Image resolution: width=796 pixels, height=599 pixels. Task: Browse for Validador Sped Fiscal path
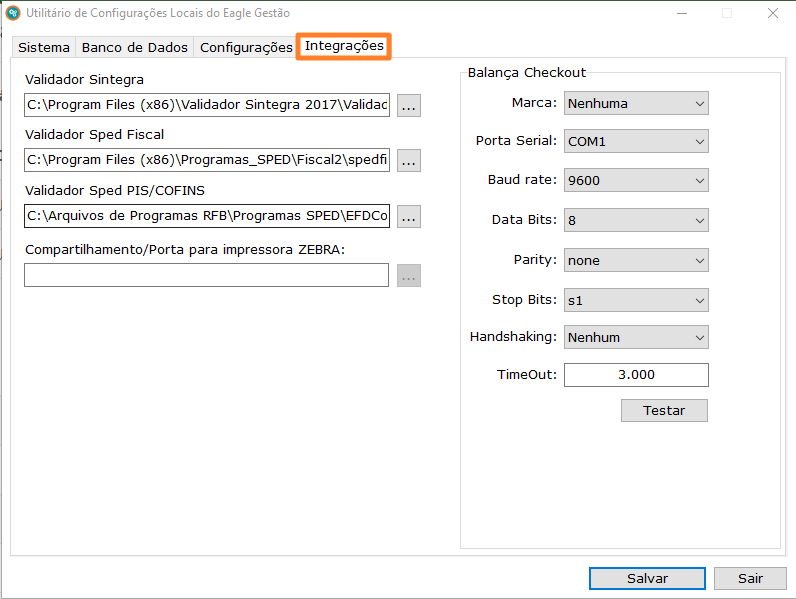(409, 160)
